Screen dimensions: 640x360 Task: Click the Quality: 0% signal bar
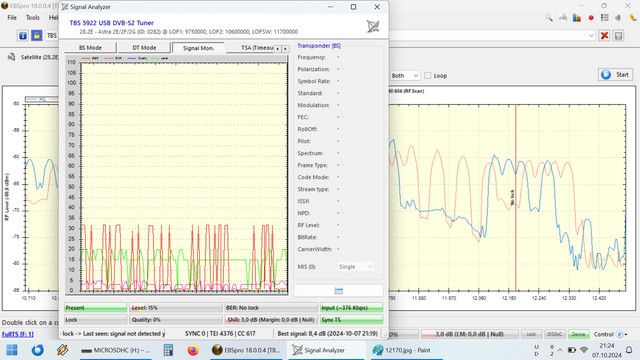click(x=176, y=320)
